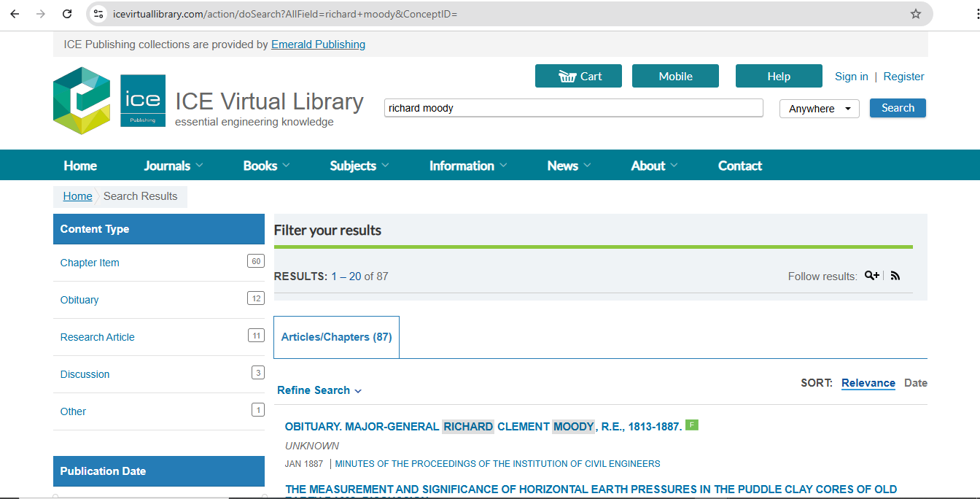Open the Richard Clement Moody obituary result
Screen dimensions: 980x499
[483, 427]
